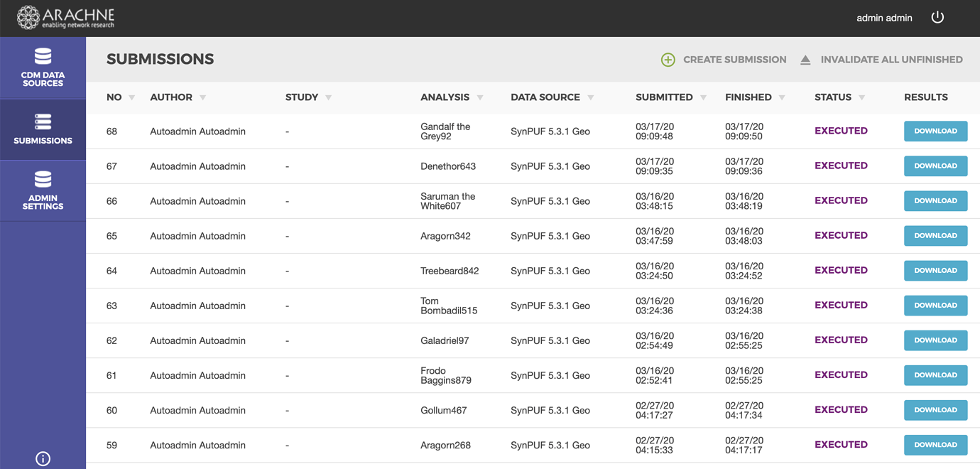Click the warning triangle next to Invalidate All Unfinished
The image size is (980, 469).
click(805, 60)
